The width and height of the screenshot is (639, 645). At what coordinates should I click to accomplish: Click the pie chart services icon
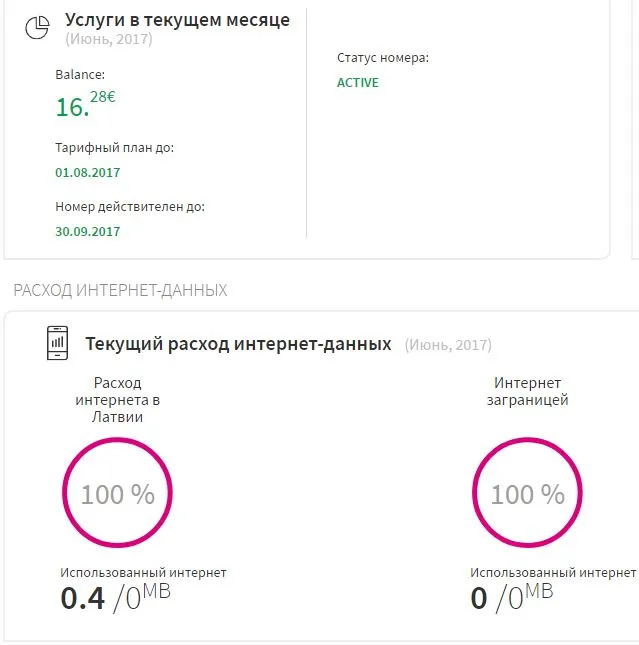(37, 28)
